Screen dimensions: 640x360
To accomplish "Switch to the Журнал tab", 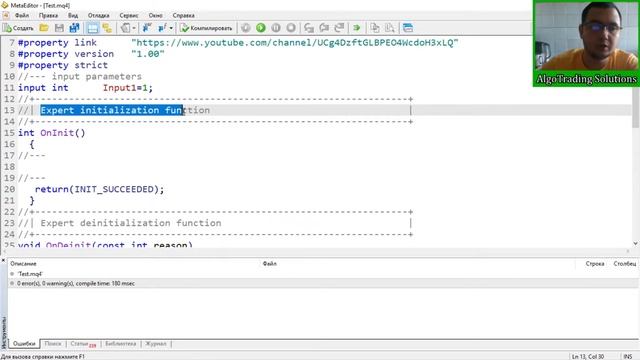I will pos(156,344).
